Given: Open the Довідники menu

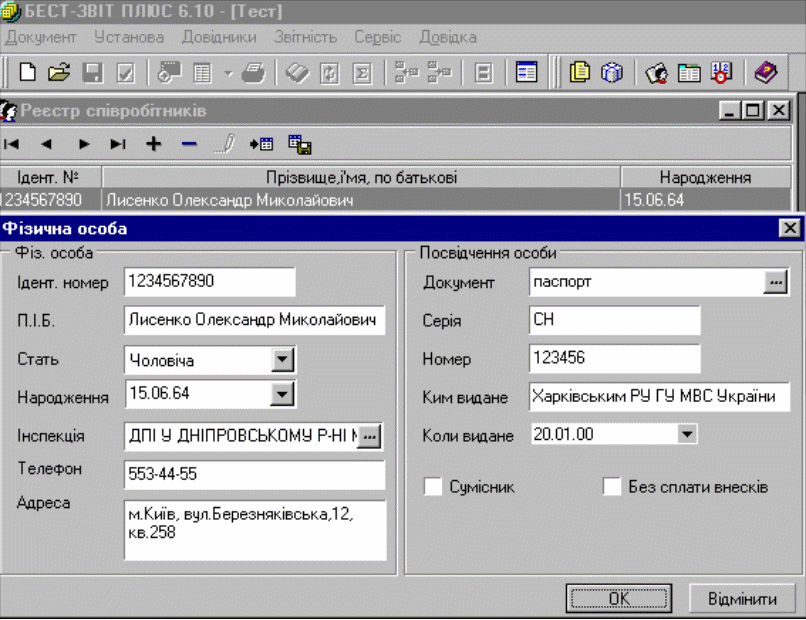Looking at the screenshot, I should pos(218,37).
